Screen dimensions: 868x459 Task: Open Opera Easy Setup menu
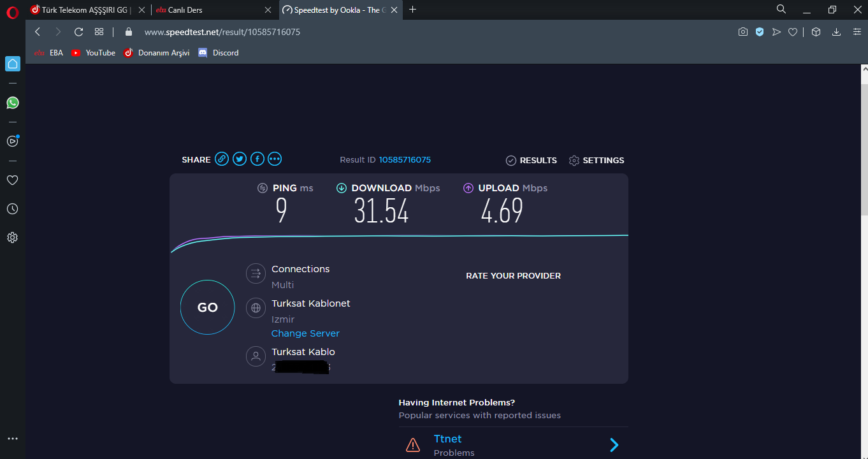tap(857, 32)
